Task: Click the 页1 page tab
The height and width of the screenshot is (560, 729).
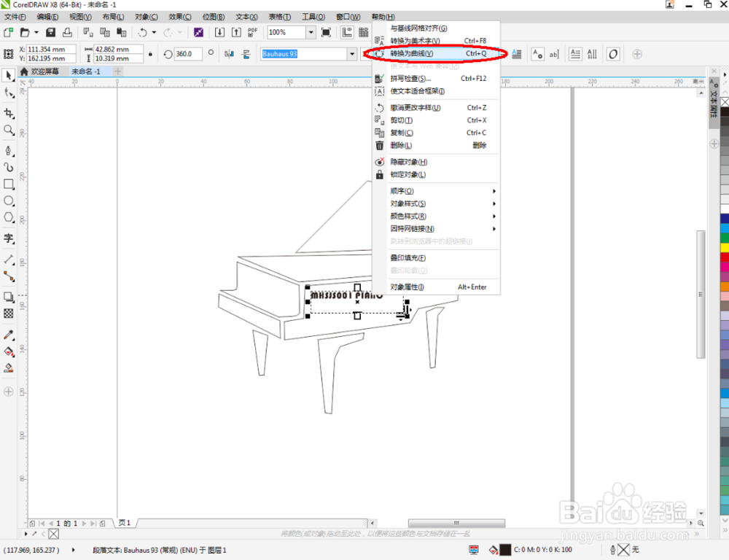Action: (x=125, y=523)
